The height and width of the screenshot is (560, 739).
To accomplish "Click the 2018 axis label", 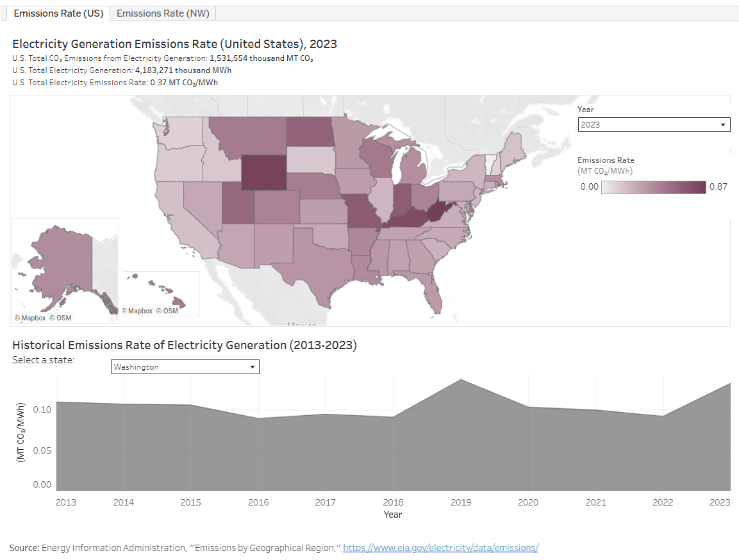I will coord(393,502).
